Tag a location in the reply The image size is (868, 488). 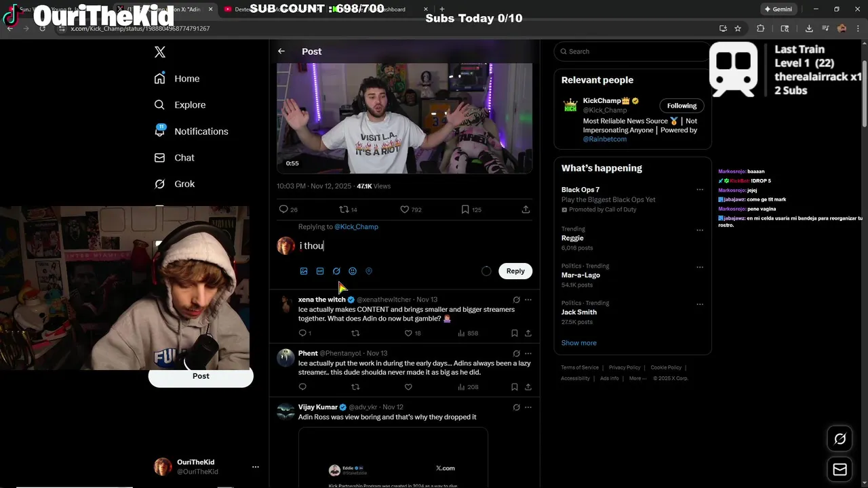pyautogui.click(x=369, y=271)
